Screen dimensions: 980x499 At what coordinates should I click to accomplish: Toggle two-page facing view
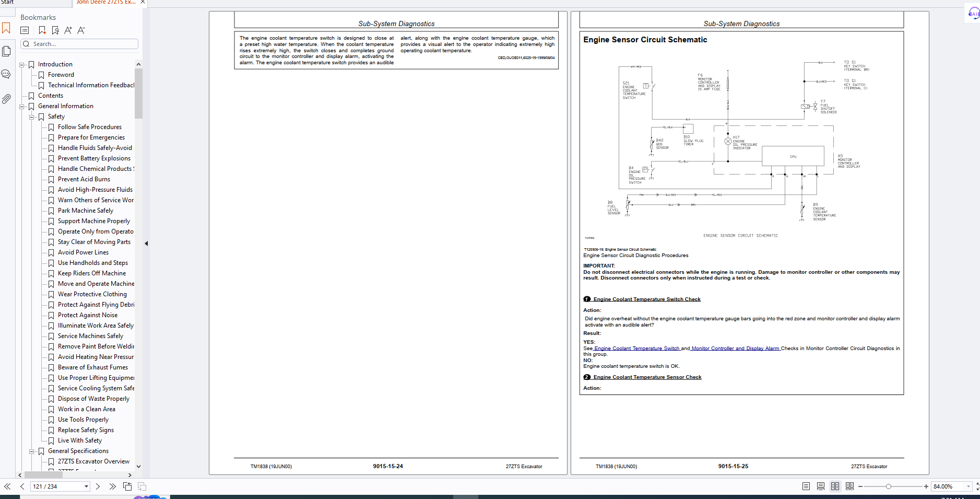[835, 486]
